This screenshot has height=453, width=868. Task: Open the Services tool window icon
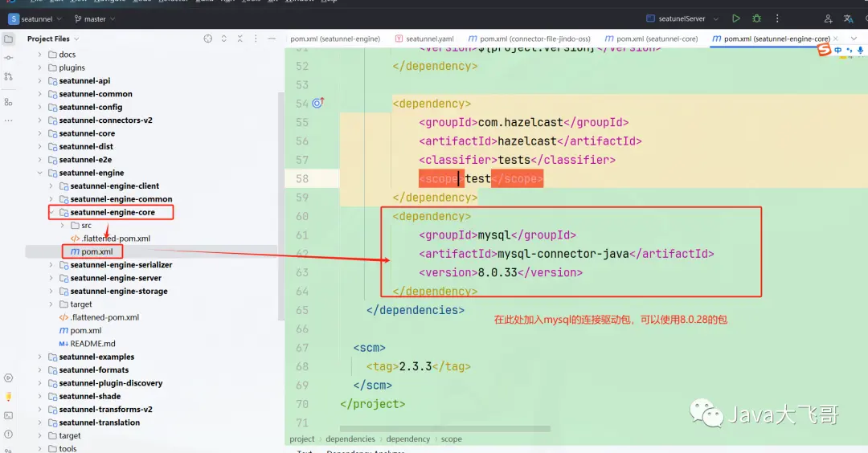point(8,377)
